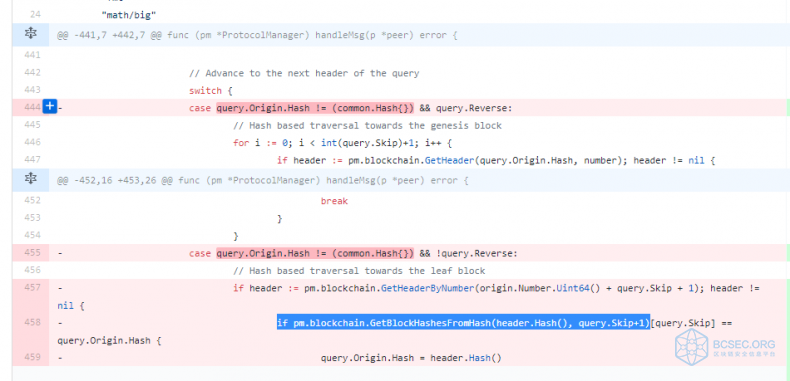Click "&& !query.Reverse:" on line 455
This screenshot has height=381, width=790.
(x=468, y=253)
